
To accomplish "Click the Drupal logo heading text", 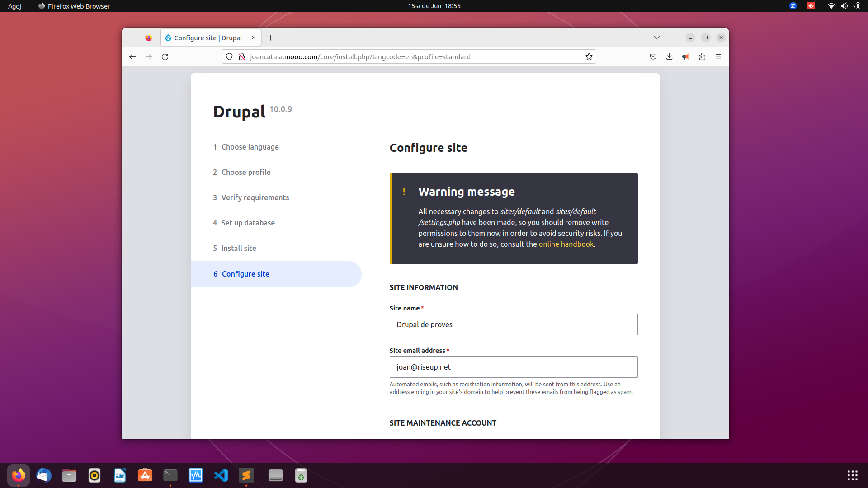I will (239, 112).
